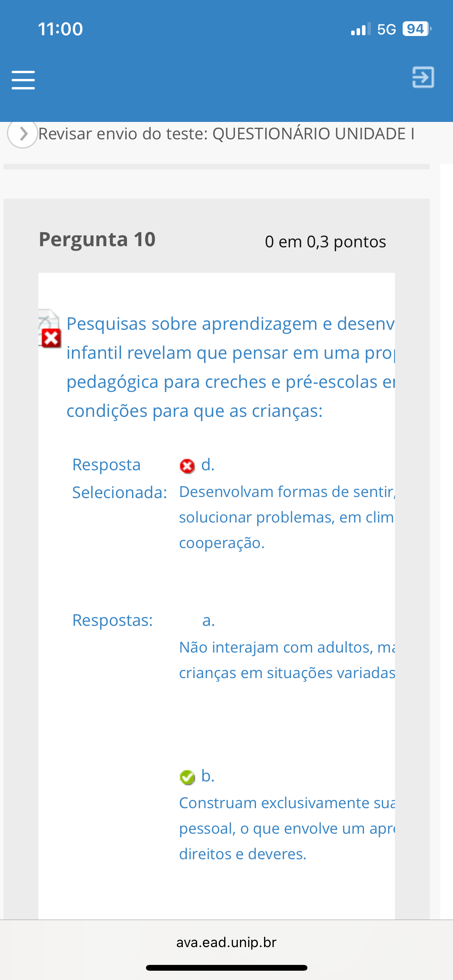Click the 'Resposta Selecionada' label
Viewport: 453px width, 980px height.
click(119, 478)
